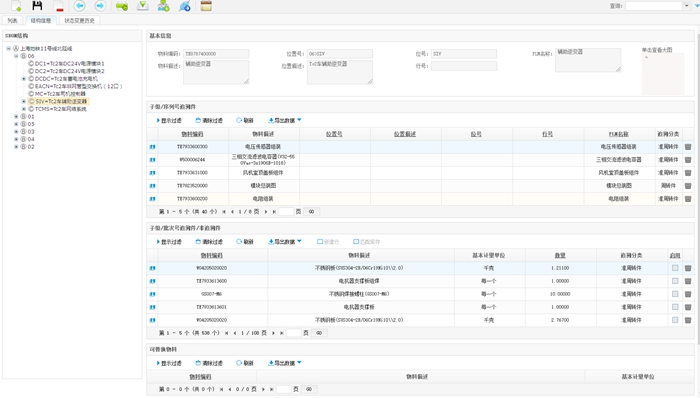The height and width of the screenshot is (398, 700).
Task: Click GO button in batch-number table pager
Action: (x=319, y=333)
